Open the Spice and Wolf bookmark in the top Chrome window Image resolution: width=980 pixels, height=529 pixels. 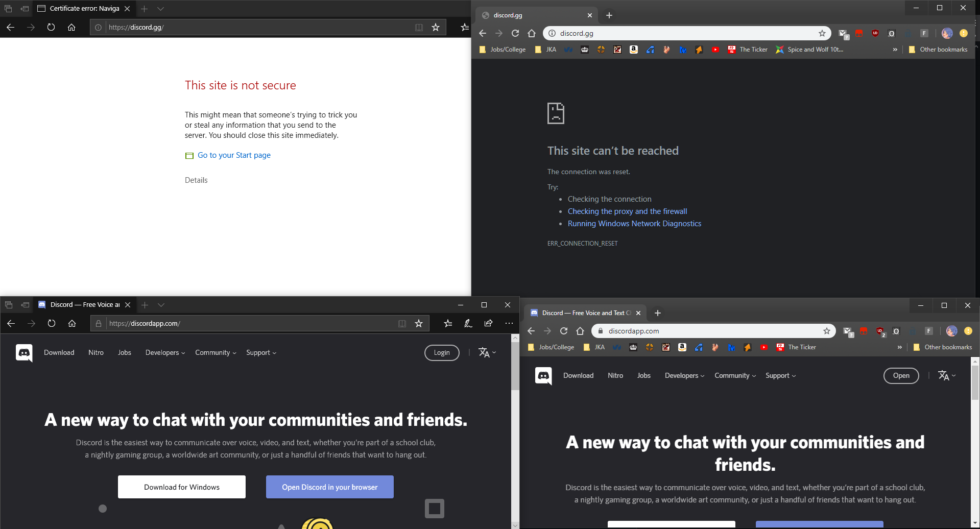point(809,50)
